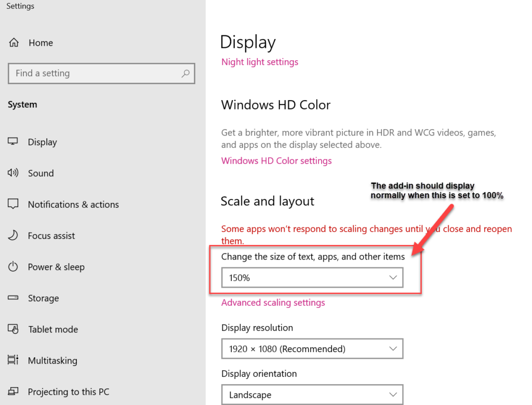Image resolution: width=532 pixels, height=405 pixels.
Task: Click the Storage drive icon
Action: (x=13, y=298)
